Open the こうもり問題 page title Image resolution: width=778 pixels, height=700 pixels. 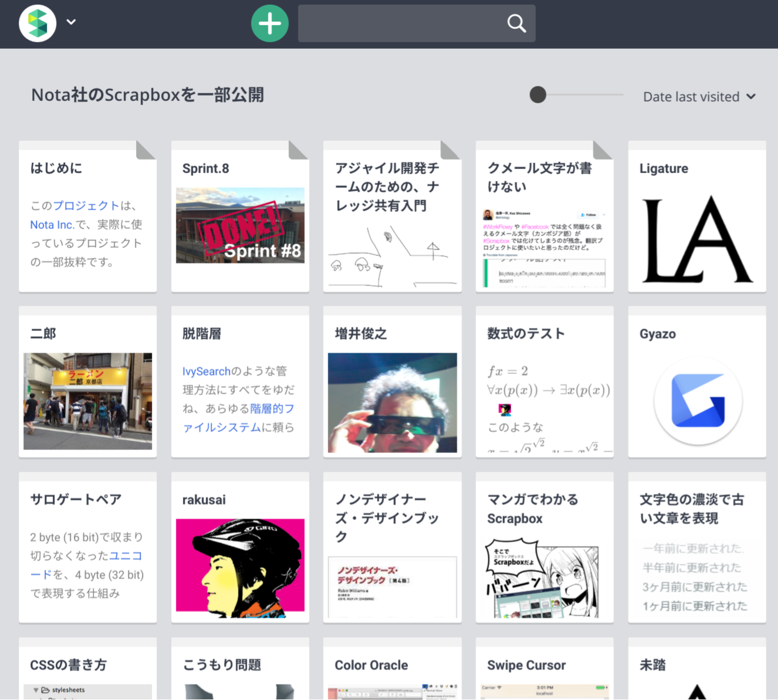[x=222, y=665]
